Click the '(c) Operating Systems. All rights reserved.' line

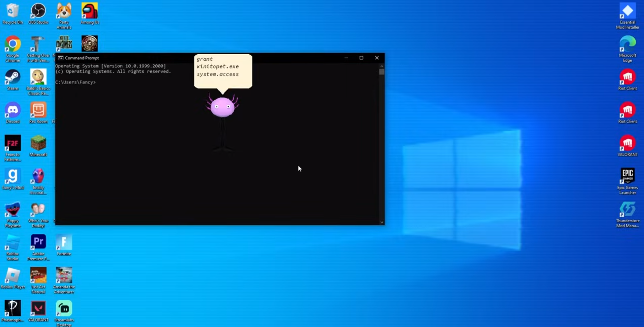coord(113,72)
